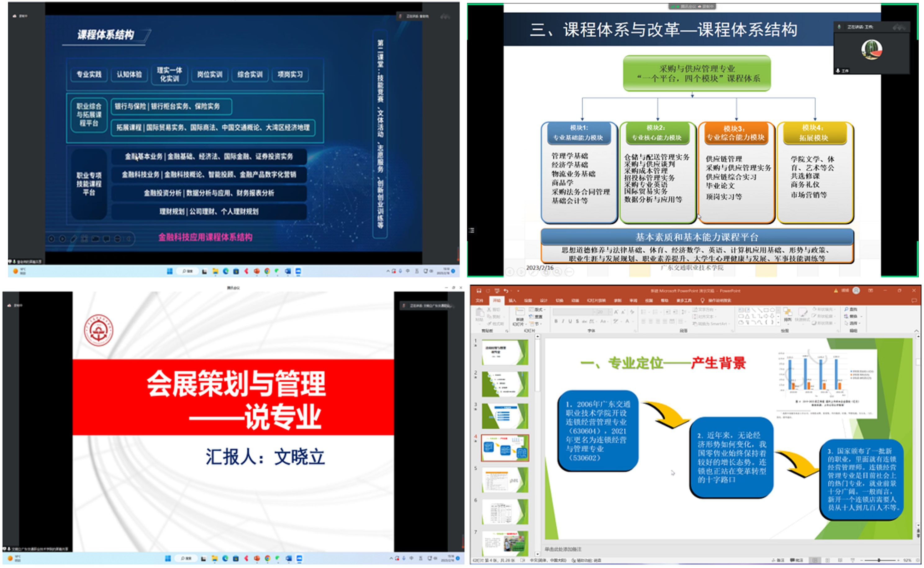Expand Section (节) dropdown in slides group
This screenshot has height=568, width=924.
(536, 324)
